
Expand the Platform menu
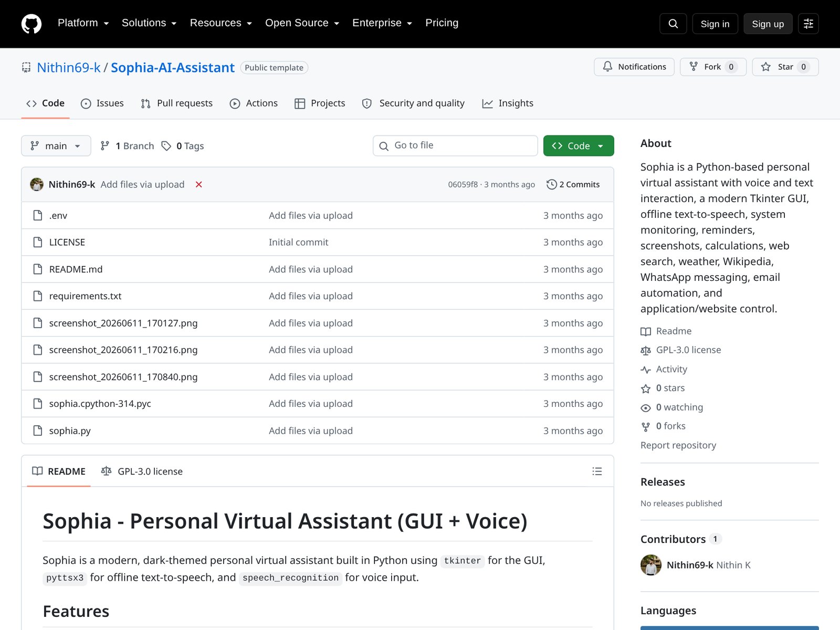pos(83,23)
